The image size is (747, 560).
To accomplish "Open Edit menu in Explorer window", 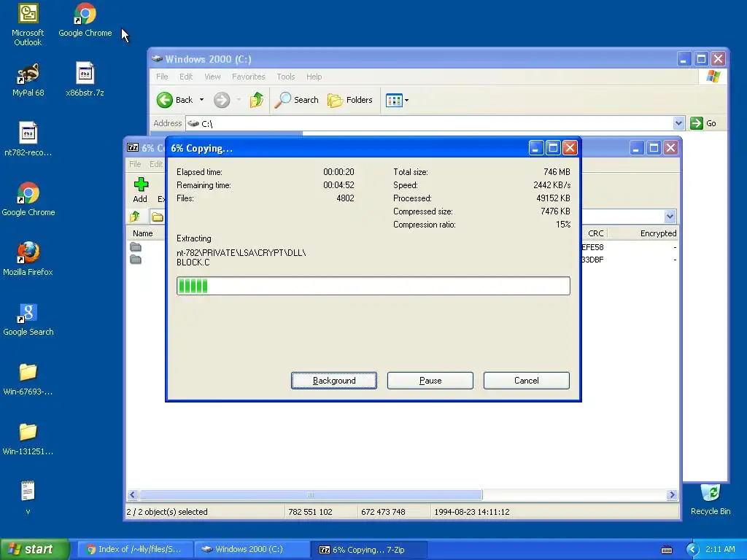I will (186, 77).
